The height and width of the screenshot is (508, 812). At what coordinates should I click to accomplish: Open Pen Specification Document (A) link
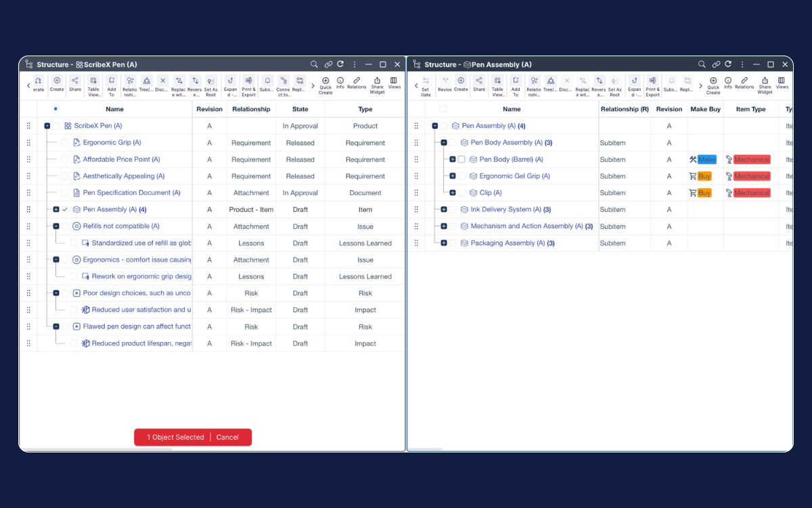point(131,193)
